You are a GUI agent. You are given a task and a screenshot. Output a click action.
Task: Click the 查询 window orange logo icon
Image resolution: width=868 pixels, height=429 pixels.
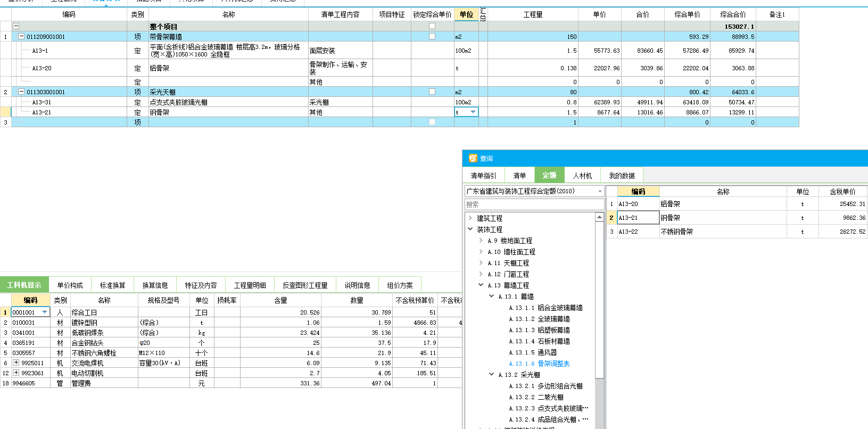(473, 158)
